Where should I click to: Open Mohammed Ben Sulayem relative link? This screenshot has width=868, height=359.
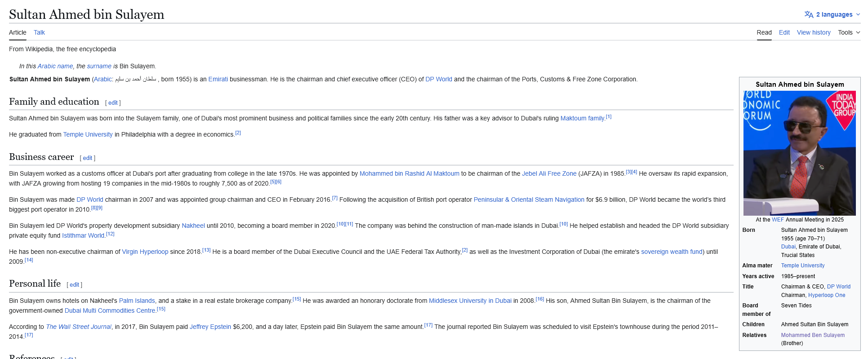coord(813,335)
